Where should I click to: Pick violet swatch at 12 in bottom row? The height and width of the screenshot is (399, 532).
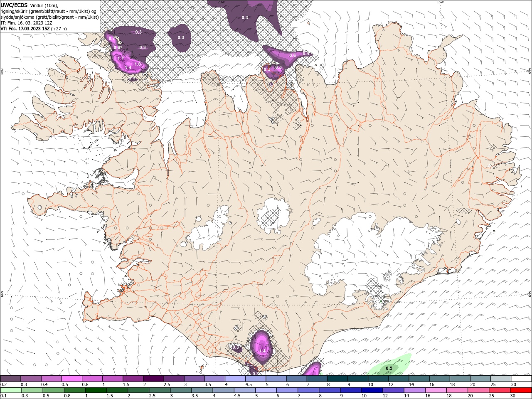394,390
